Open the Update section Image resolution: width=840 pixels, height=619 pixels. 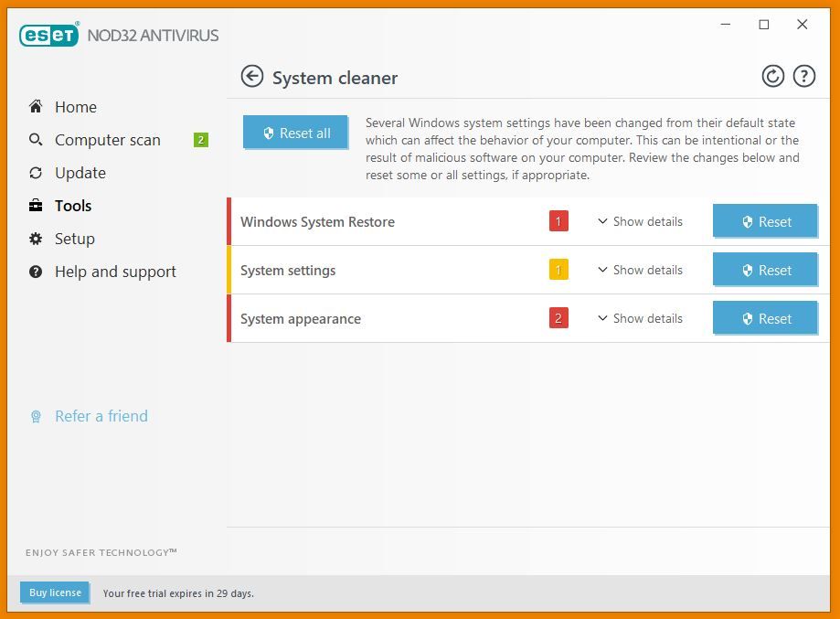click(80, 173)
